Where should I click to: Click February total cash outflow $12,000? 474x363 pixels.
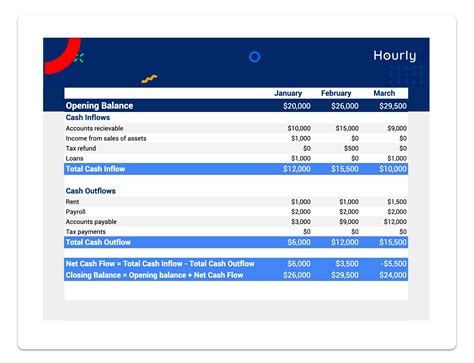[345, 242]
